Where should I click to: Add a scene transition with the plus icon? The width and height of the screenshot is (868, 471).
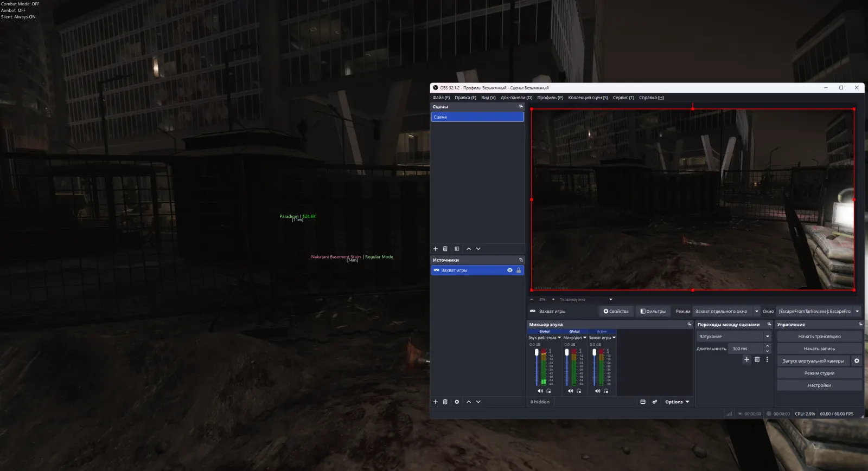point(746,359)
